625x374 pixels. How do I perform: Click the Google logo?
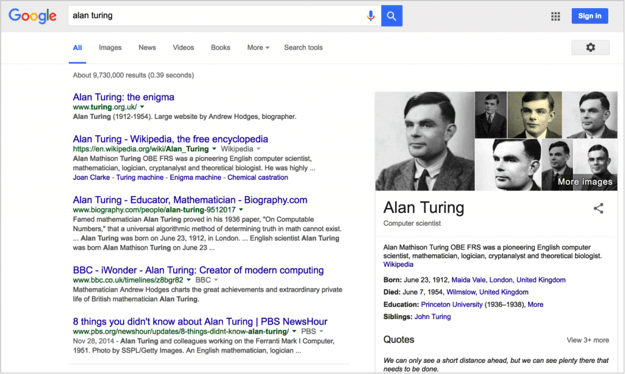click(x=32, y=16)
